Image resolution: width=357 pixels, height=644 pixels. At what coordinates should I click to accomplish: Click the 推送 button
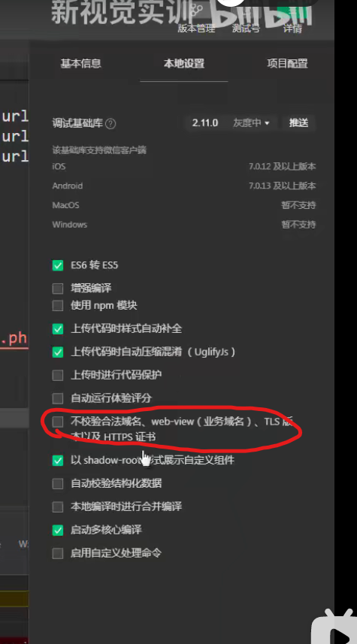point(298,122)
